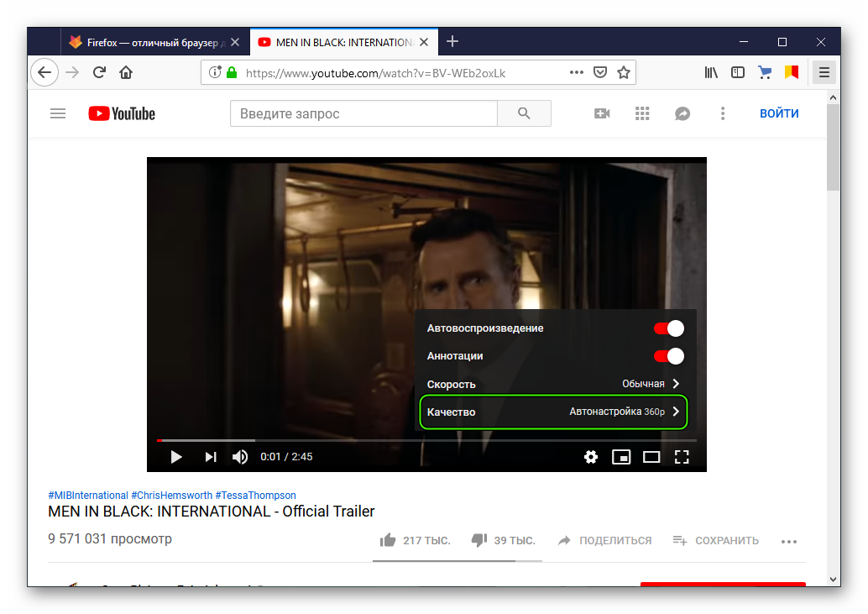
Task: Click the ВОЙТИ sign-in link
Action: 779,113
